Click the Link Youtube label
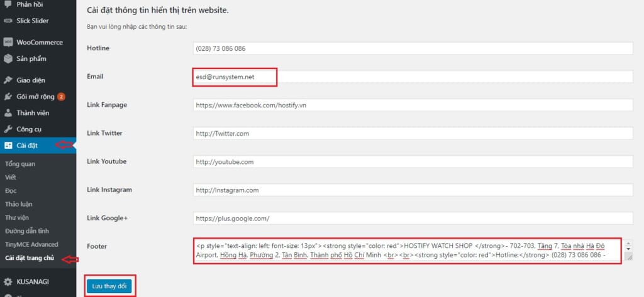Viewport: 644px width, 297px height. click(x=107, y=161)
